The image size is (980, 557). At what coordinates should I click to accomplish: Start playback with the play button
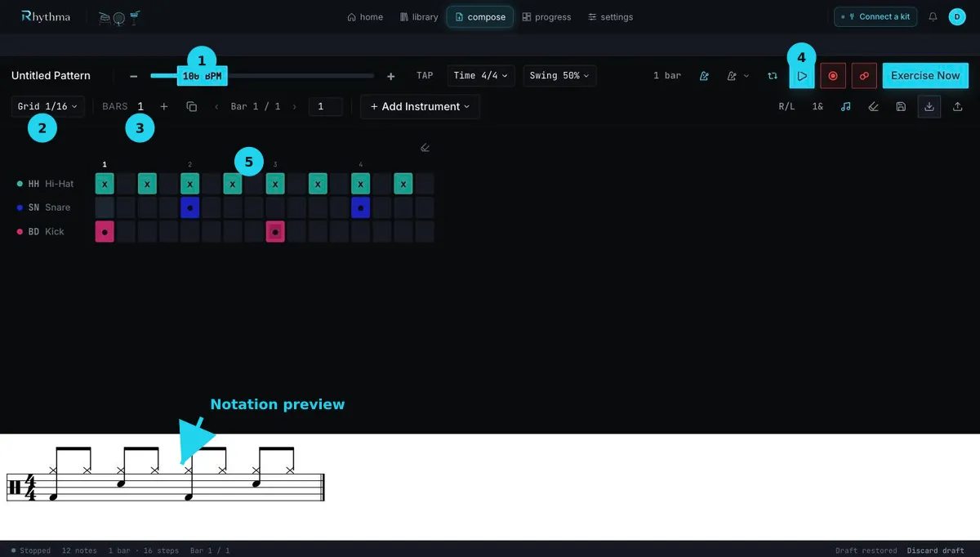click(x=802, y=76)
